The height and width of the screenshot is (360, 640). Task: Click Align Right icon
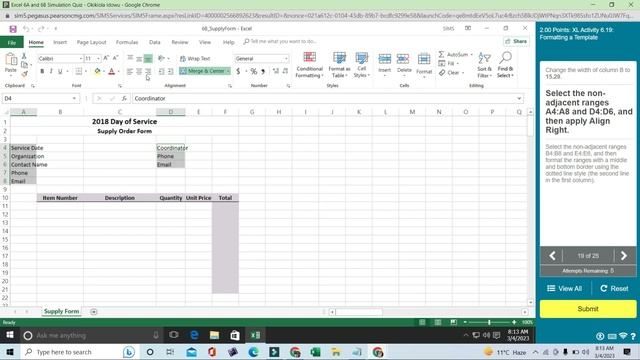[148, 71]
